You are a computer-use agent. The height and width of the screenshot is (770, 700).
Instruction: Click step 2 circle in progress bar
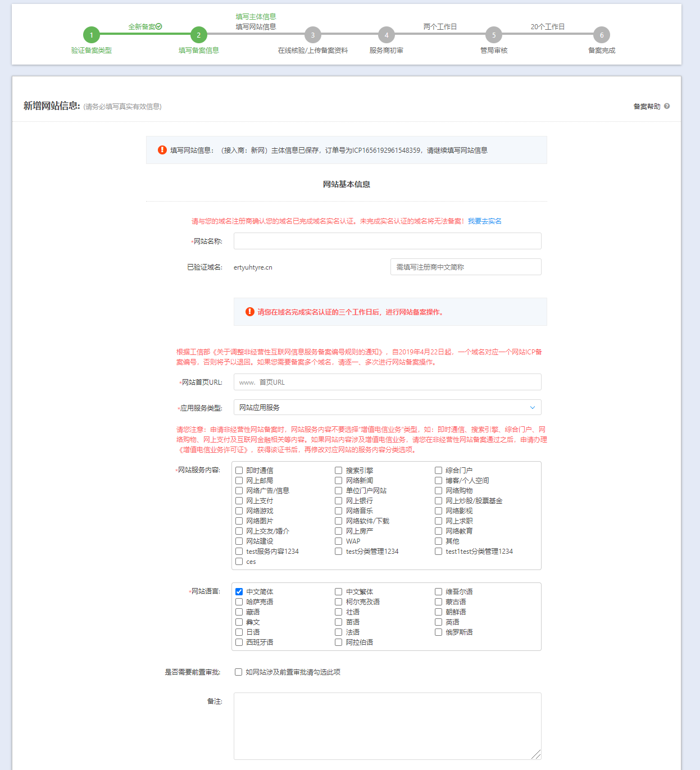pyautogui.click(x=198, y=35)
